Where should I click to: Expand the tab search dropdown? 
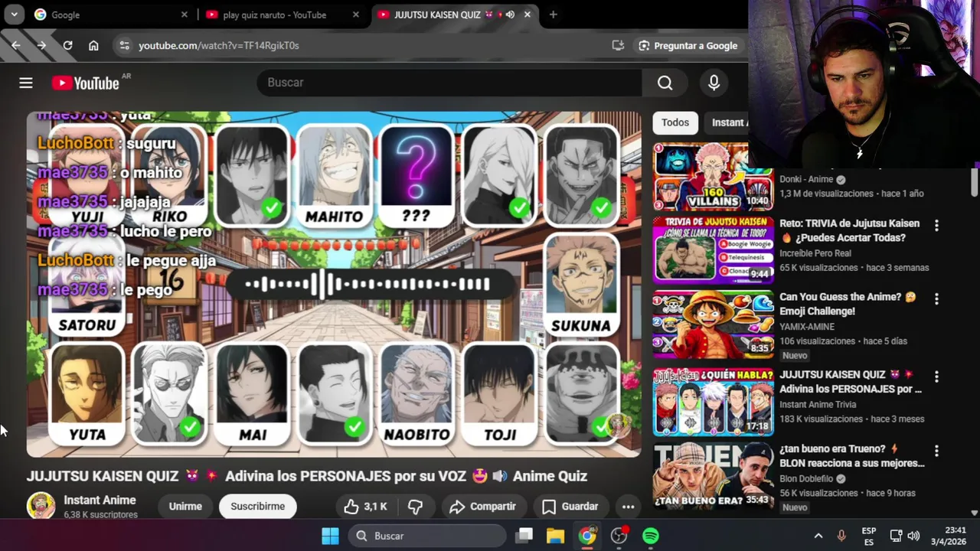pyautogui.click(x=14, y=15)
